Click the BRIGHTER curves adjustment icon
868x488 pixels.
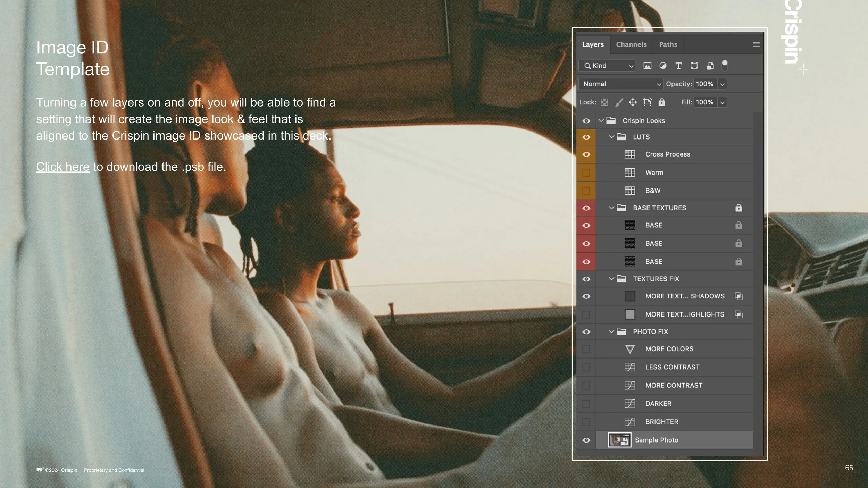tap(630, 422)
